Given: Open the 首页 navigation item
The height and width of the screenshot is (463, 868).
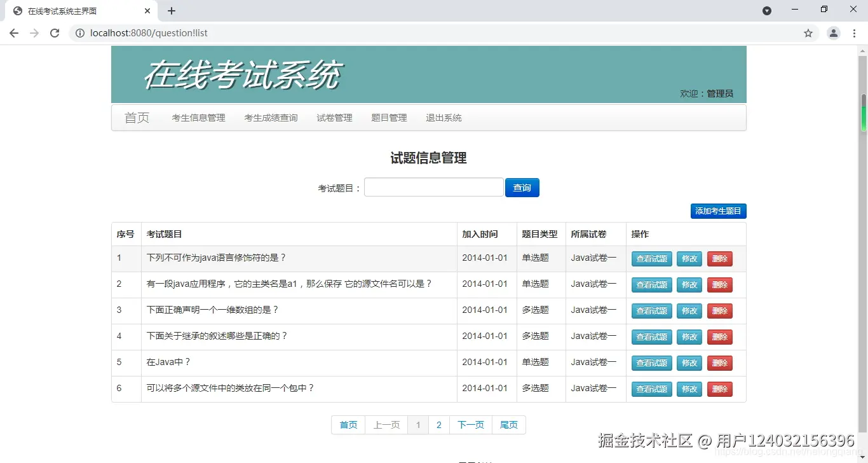Looking at the screenshot, I should [x=137, y=118].
